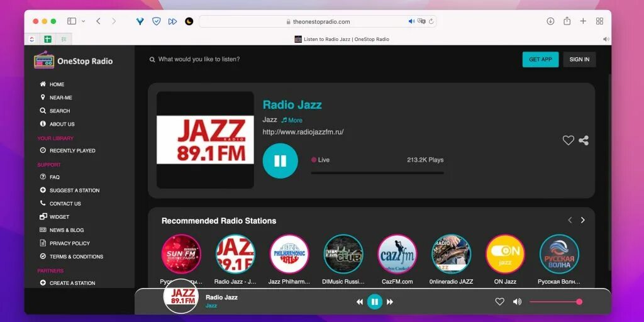Open DIMusic Russian club station icon
This screenshot has width=644, height=322.
(343, 254)
